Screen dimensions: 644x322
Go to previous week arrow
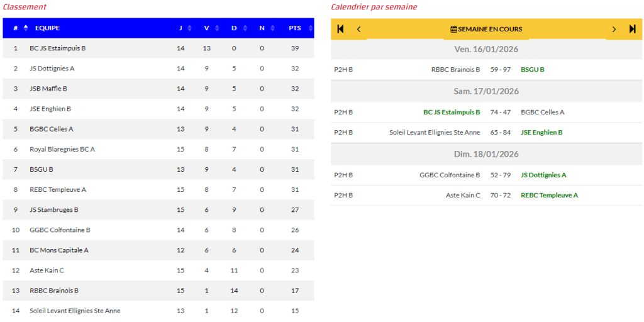[359, 29]
